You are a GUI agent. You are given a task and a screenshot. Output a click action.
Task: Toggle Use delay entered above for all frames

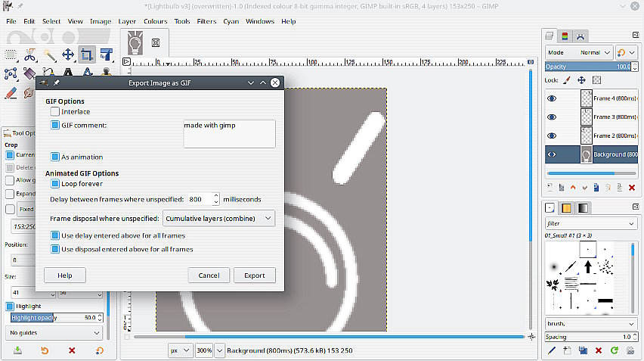click(55, 235)
